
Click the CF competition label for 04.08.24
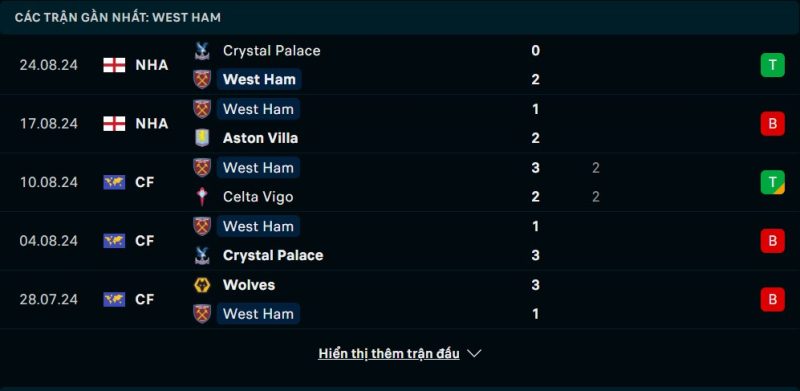click(145, 240)
